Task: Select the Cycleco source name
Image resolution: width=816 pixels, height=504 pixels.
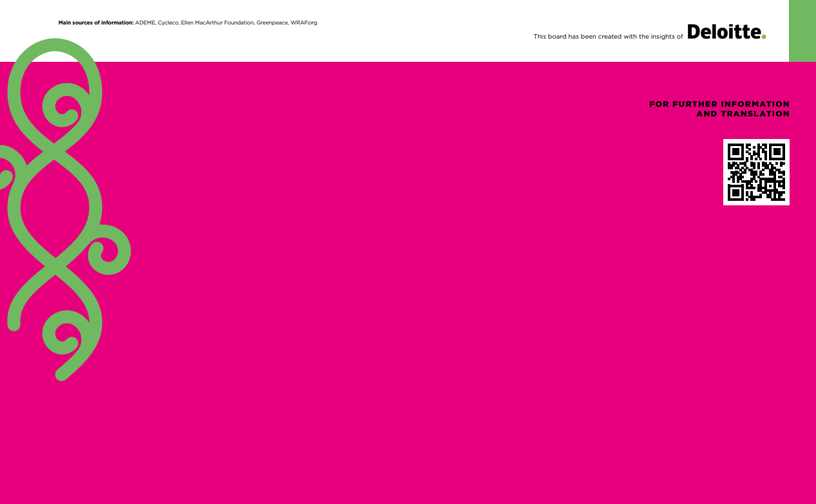Action: 168,23
